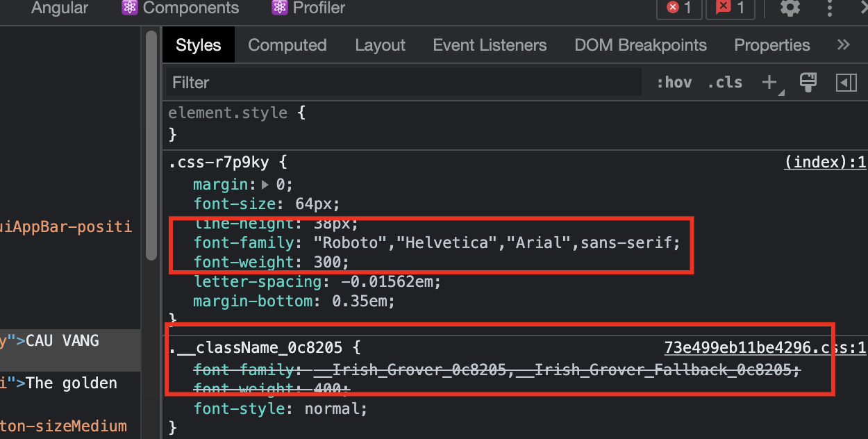Open the (index):1 stylesheet link
The image size is (868, 439).
(x=825, y=162)
